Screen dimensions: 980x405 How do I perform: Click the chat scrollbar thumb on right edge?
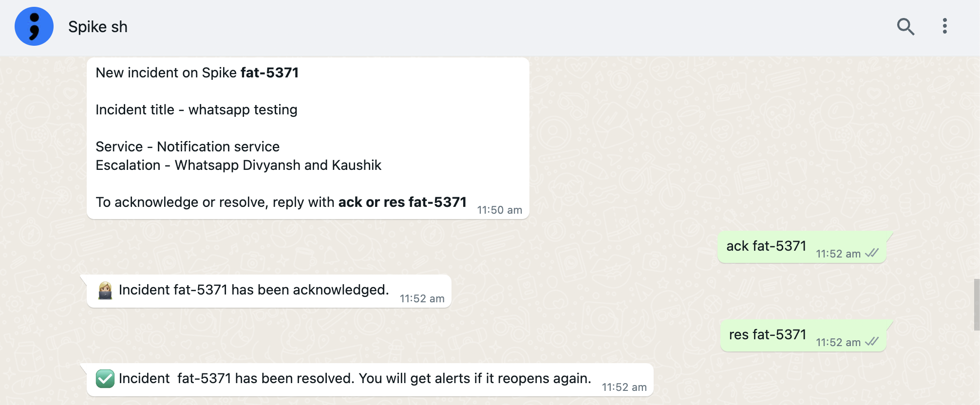[x=977, y=305]
